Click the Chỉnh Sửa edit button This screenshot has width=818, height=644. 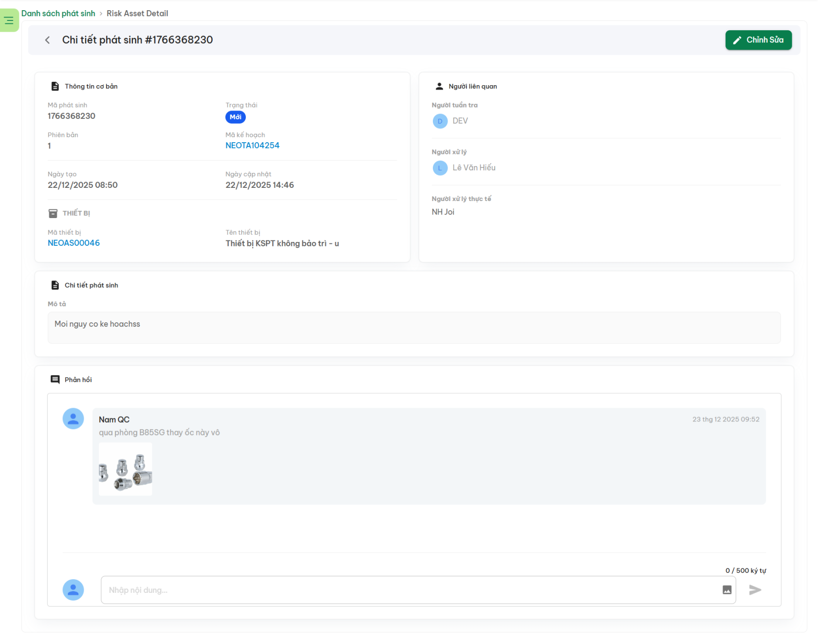(758, 40)
